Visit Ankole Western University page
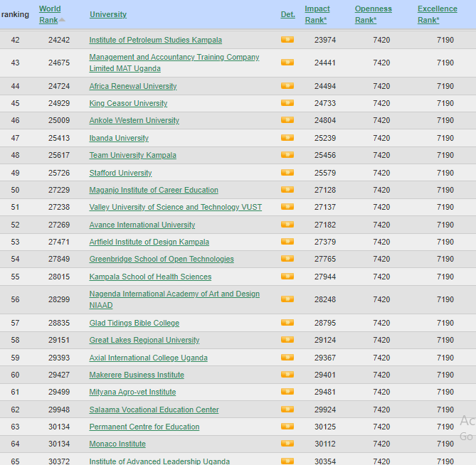The height and width of the screenshot is (465, 476). point(134,120)
